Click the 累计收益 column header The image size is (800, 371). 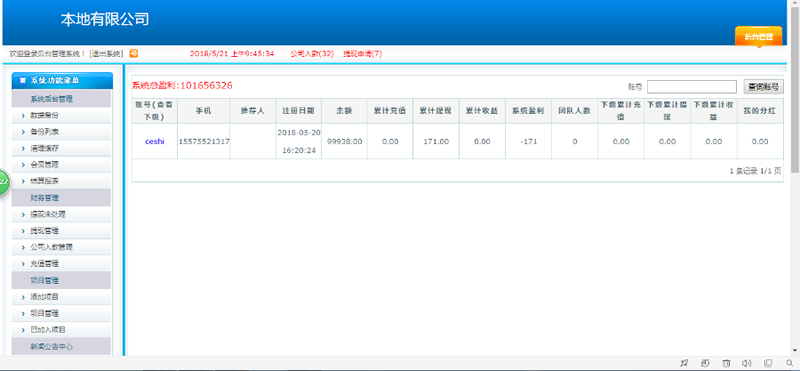click(482, 110)
